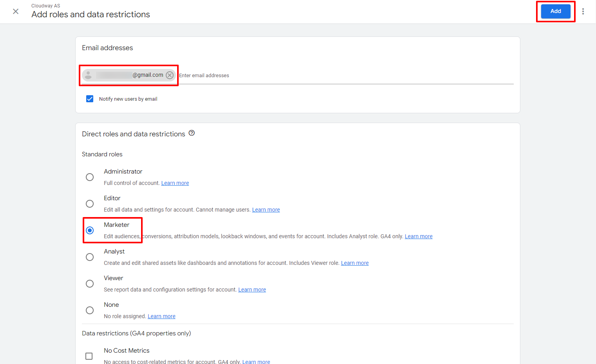Click the avatar icon in the email chip
Viewport: 596px width, 364px height.
click(89, 75)
